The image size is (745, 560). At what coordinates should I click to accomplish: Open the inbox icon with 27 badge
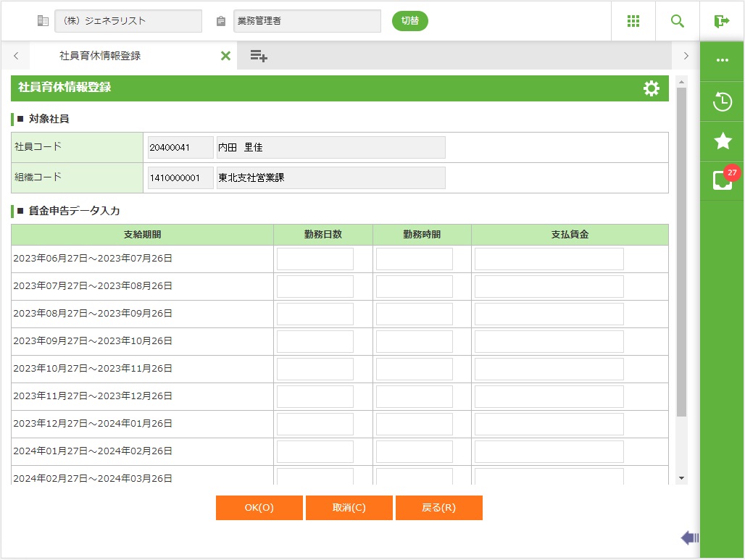[723, 180]
